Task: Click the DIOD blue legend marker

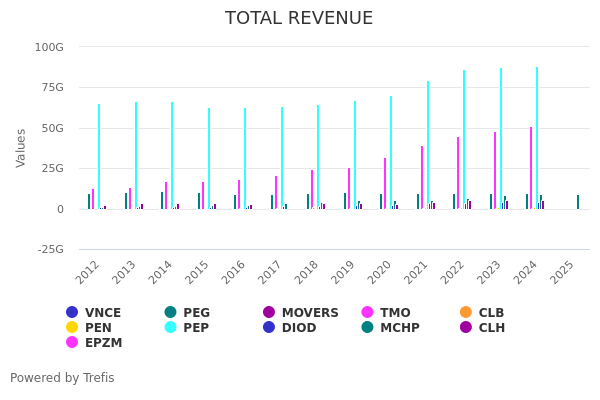Action: 269,328
